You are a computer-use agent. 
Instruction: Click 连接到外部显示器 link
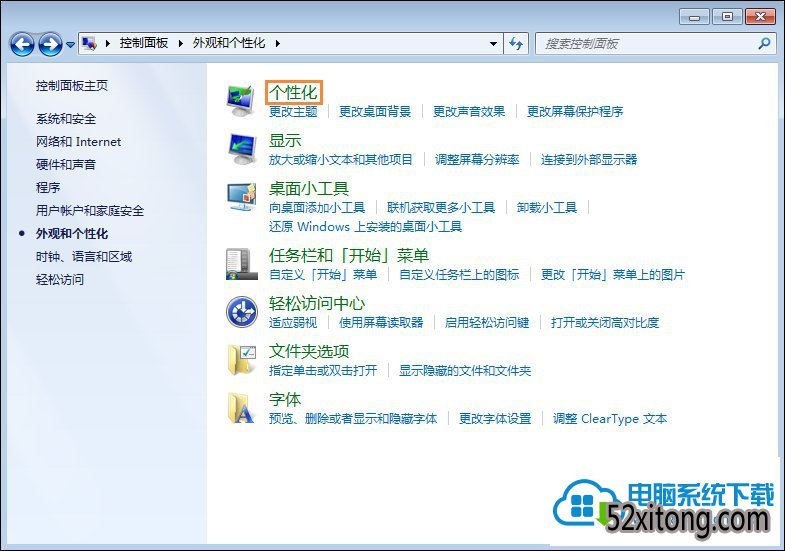click(589, 160)
